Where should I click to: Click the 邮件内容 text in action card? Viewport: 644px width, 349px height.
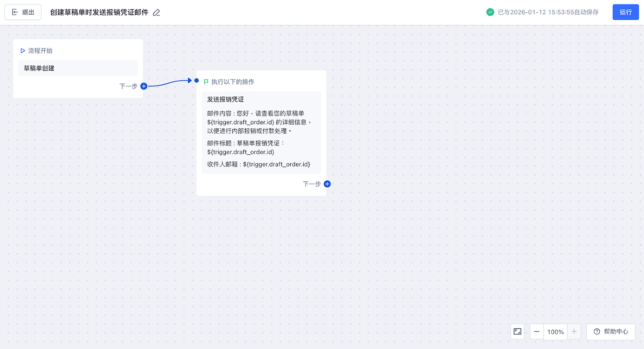(x=260, y=122)
